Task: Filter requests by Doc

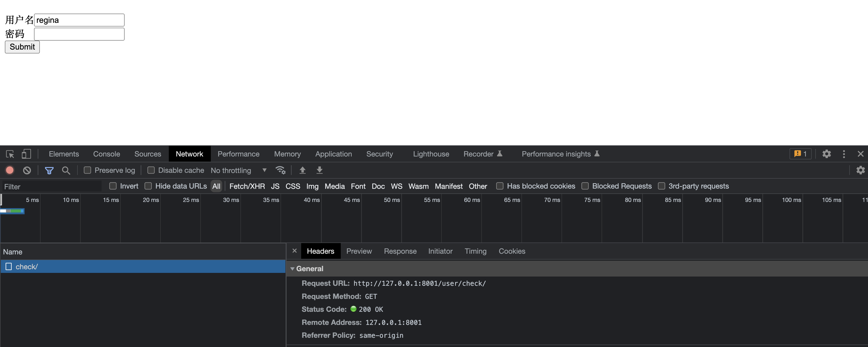Action: coord(378,186)
